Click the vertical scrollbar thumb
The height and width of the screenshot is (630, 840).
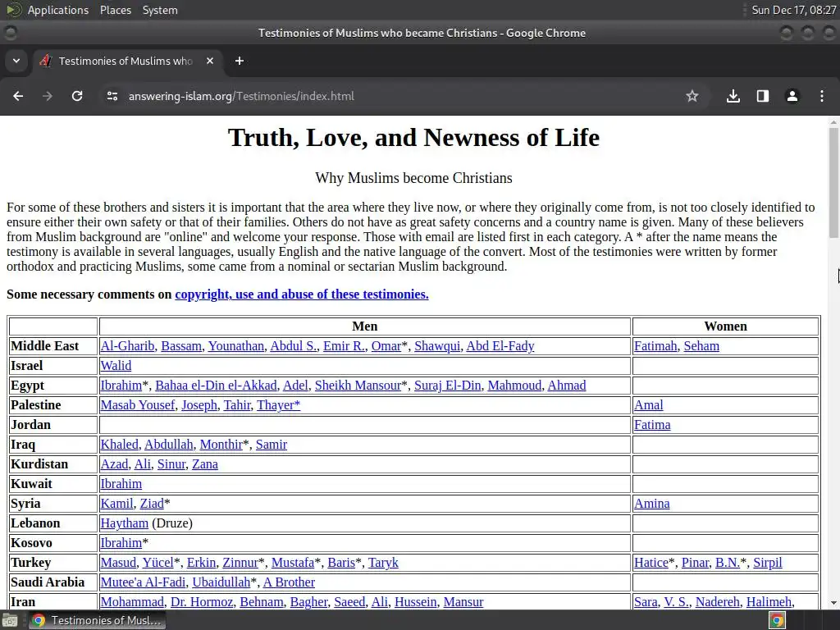tap(833, 183)
